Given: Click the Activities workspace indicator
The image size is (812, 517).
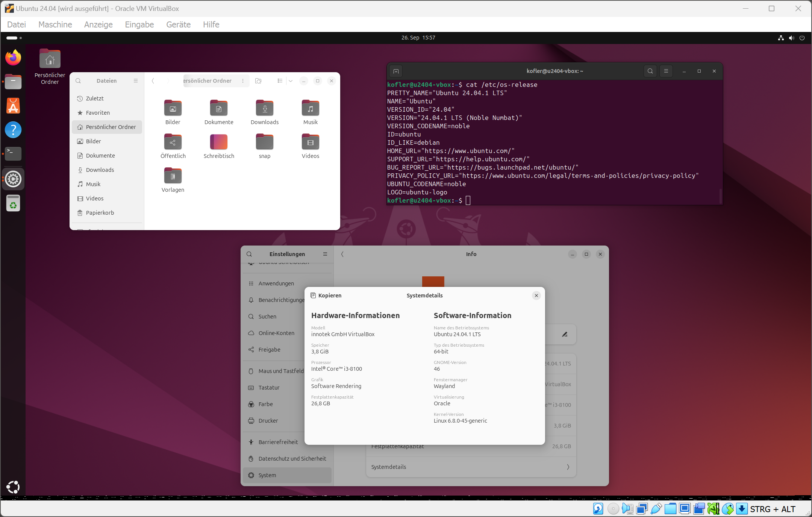Looking at the screenshot, I should point(14,38).
